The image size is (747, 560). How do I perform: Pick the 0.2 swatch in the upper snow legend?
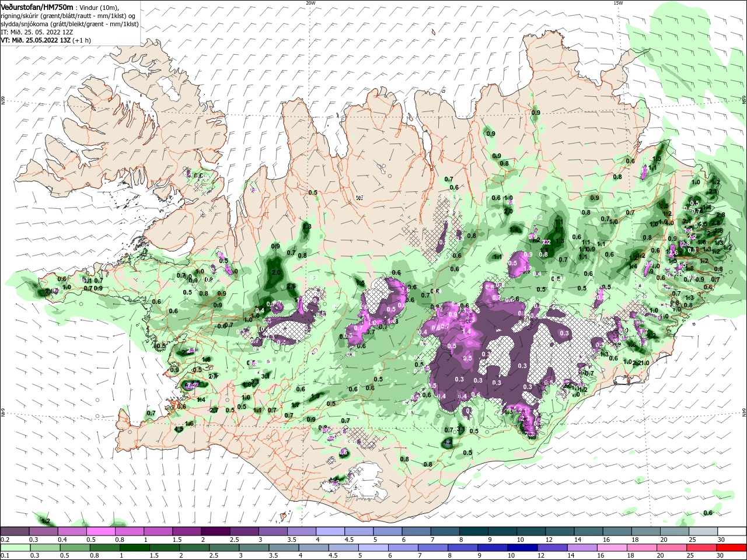tap(15, 531)
